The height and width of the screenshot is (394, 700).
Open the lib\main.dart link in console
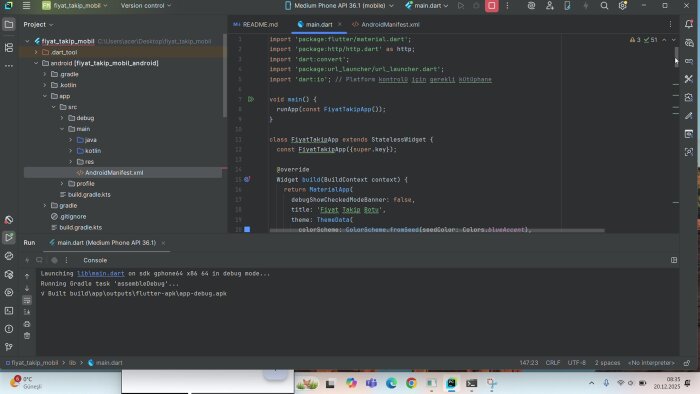(x=100, y=274)
